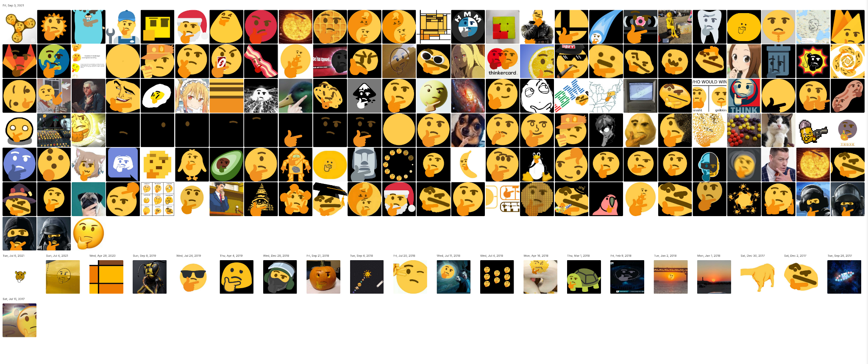Click the avocado thinking emoji
The width and height of the screenshot is (868, 364).
tap(226, 165)
